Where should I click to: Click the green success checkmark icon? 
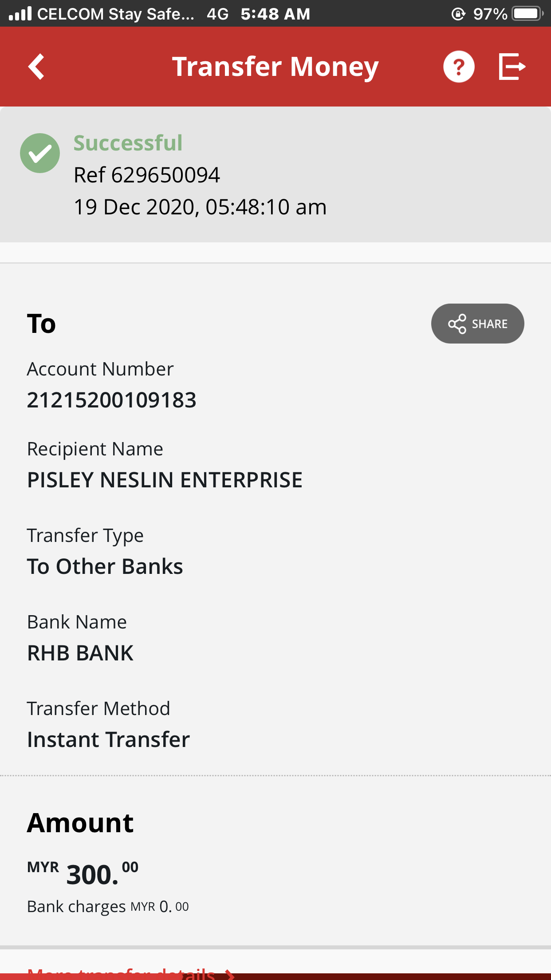(x=40, y=153)
